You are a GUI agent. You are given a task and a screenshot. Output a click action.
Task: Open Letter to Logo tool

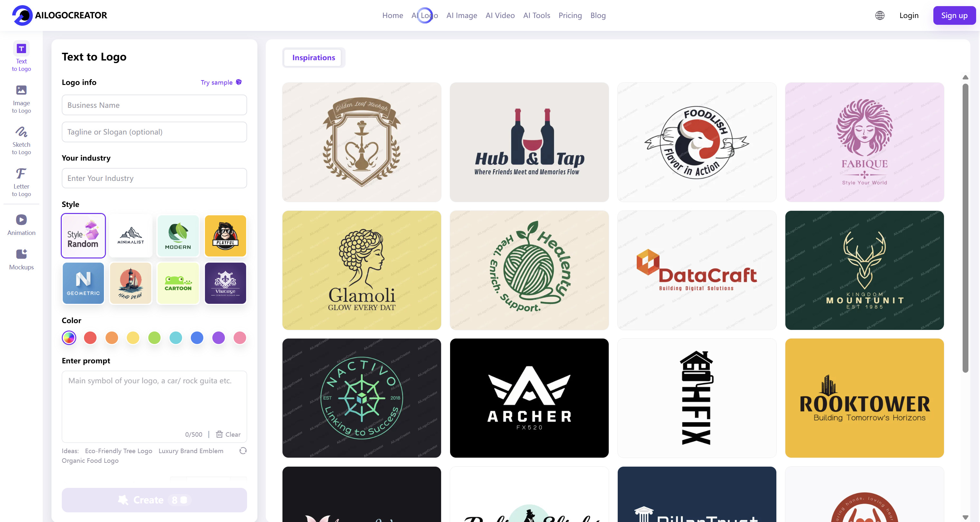pyautogui.click(x=21, y=182)
